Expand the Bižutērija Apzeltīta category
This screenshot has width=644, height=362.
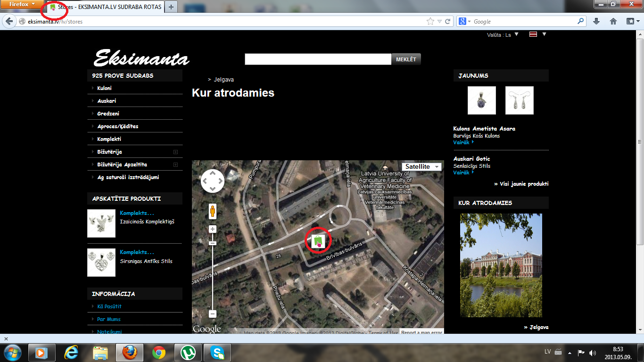pos(175,165)
